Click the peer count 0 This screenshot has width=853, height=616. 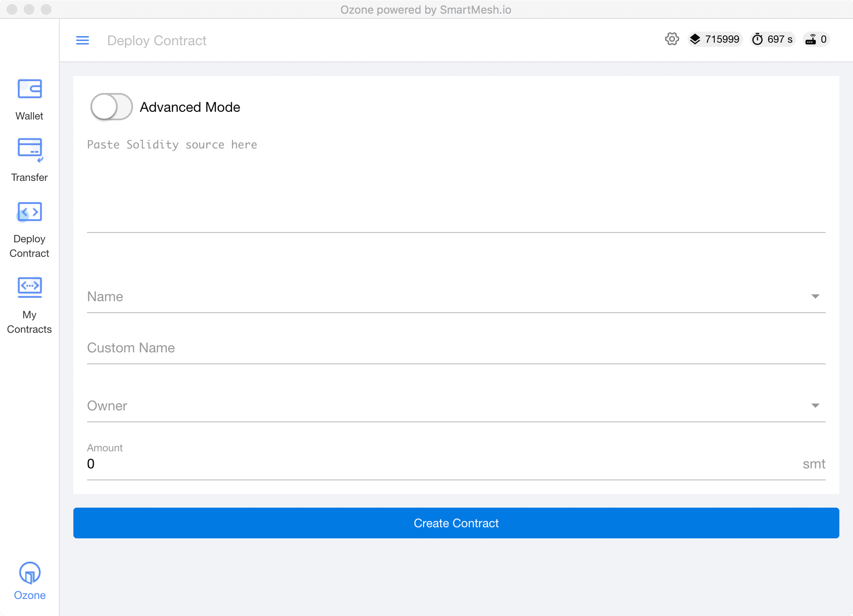coord(824,39)
